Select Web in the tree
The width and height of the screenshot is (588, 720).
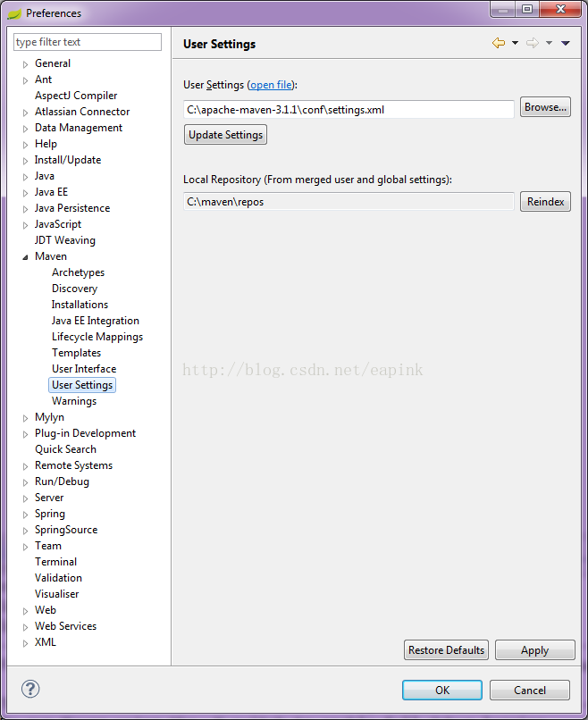click(x=46, y=610)
